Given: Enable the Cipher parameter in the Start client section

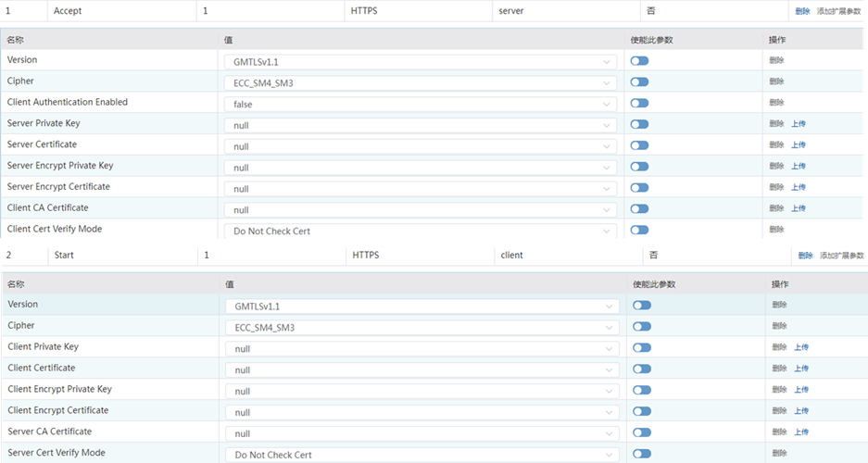Looking at the screenshot, I should click(x=642, y=326).
